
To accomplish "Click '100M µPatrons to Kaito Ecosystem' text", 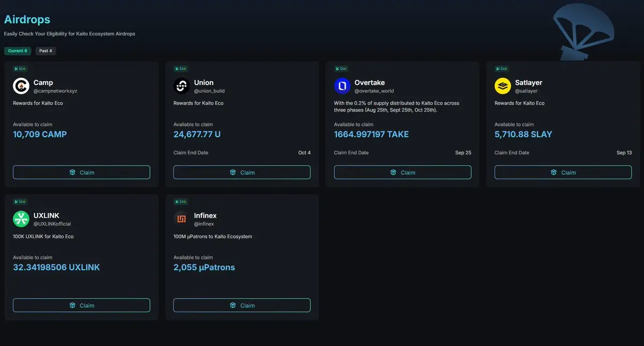I will tap(213, 236).
